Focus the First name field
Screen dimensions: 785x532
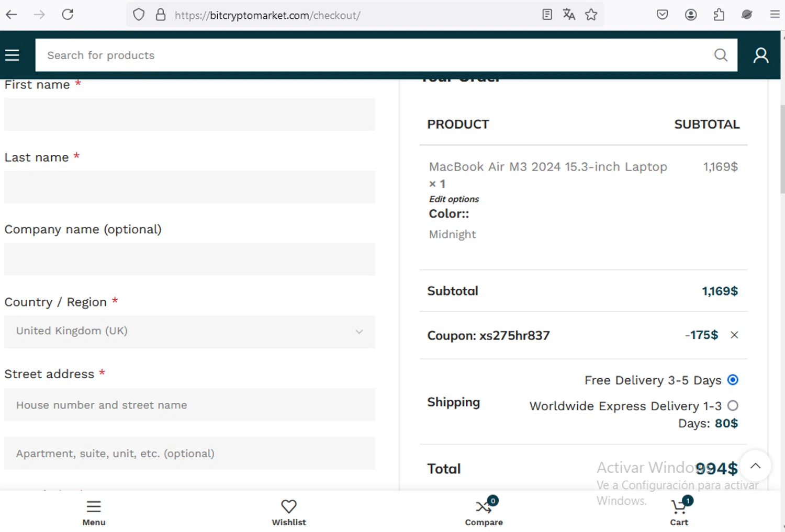click(189, 115)
